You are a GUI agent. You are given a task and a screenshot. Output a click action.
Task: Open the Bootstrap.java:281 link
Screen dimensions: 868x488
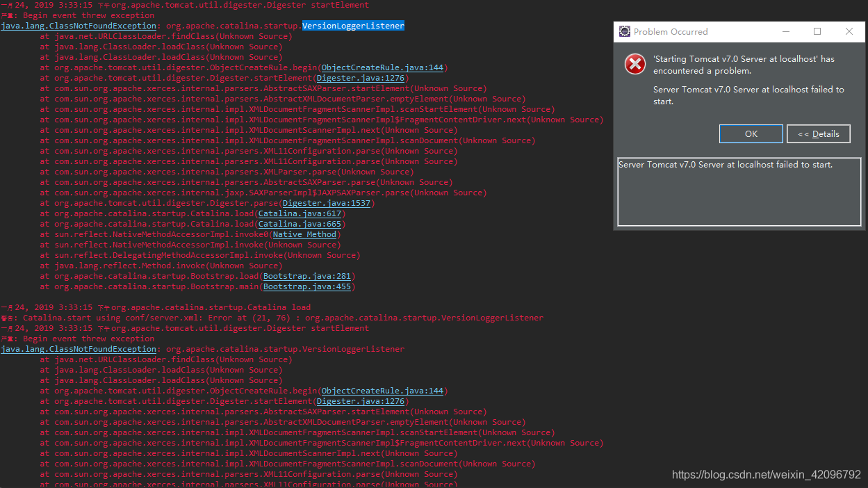[307, 276]
